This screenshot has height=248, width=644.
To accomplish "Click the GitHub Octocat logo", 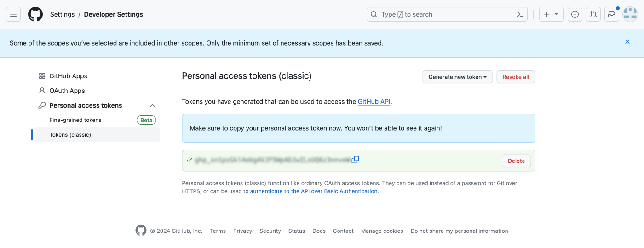I will 35,14.
